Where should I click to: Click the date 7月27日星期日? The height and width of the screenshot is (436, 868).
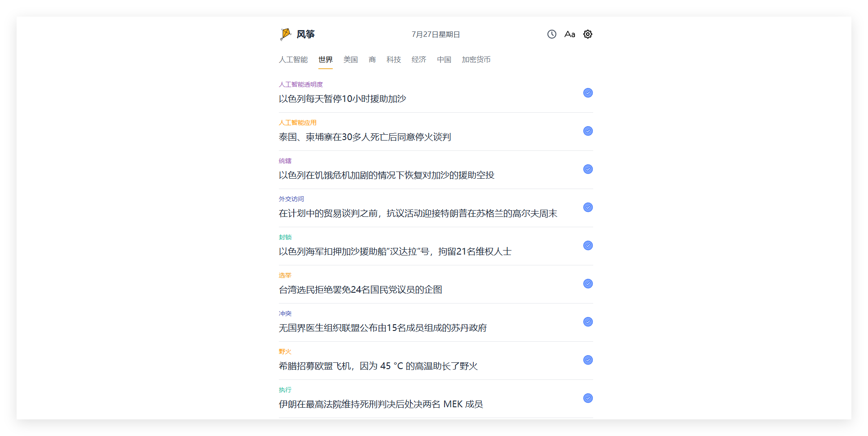coord(436,35)
